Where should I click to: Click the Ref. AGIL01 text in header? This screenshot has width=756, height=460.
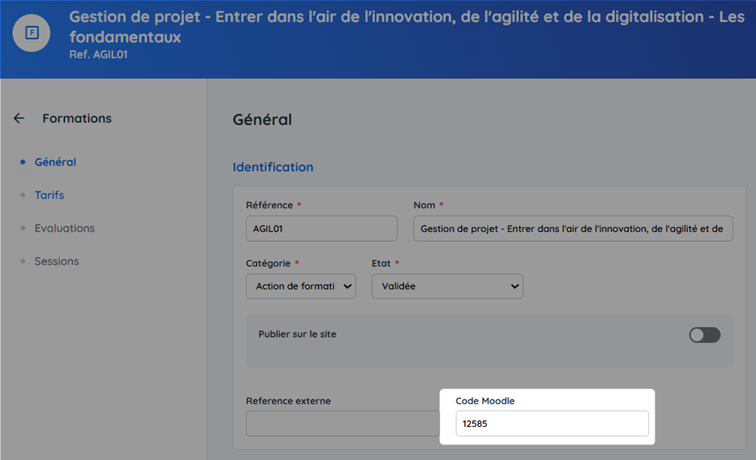[98, 55]
